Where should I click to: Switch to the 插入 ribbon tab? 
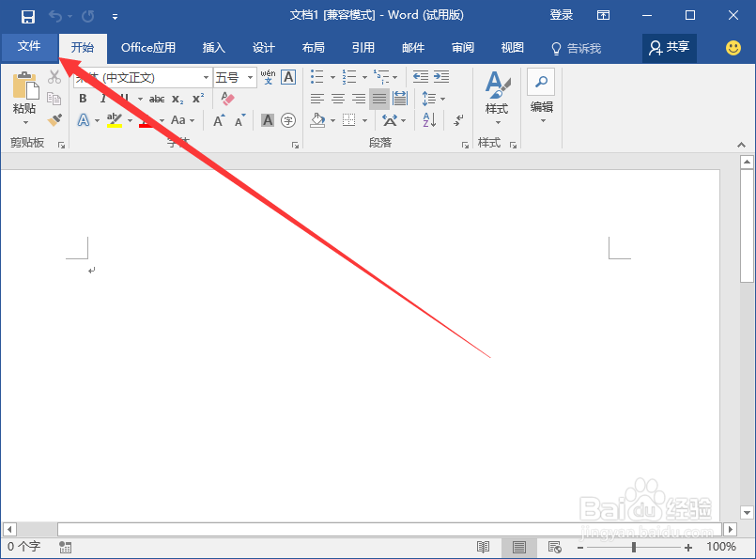(x=213, y=47)
